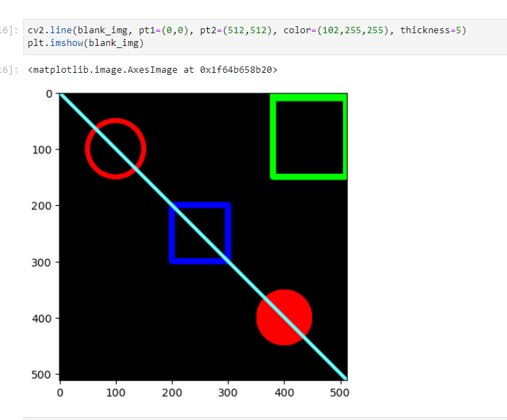This screenshot has width=507, height=420.
Task: Click the plt.imshow(blank_img) code line
Action: (86, 43)
